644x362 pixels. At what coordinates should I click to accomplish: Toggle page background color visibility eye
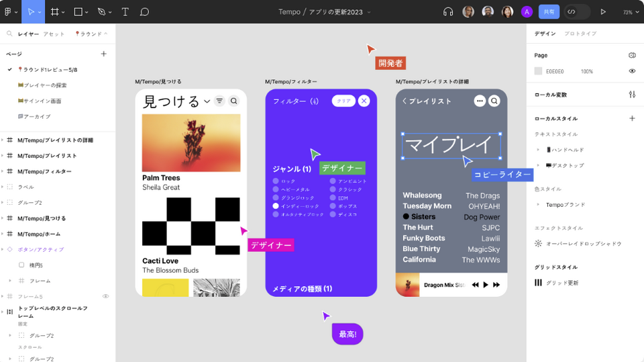[632, 71]
